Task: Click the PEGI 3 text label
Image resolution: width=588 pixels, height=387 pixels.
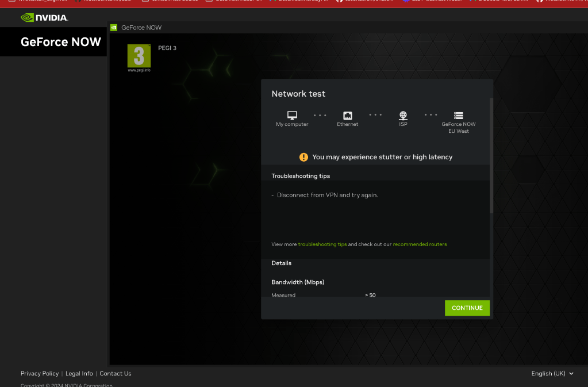Action: pos(167,48)
